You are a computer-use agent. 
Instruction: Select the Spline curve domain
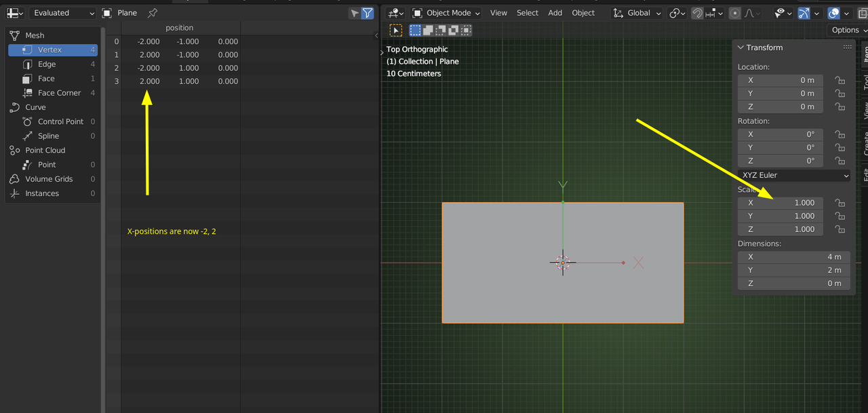48,136
